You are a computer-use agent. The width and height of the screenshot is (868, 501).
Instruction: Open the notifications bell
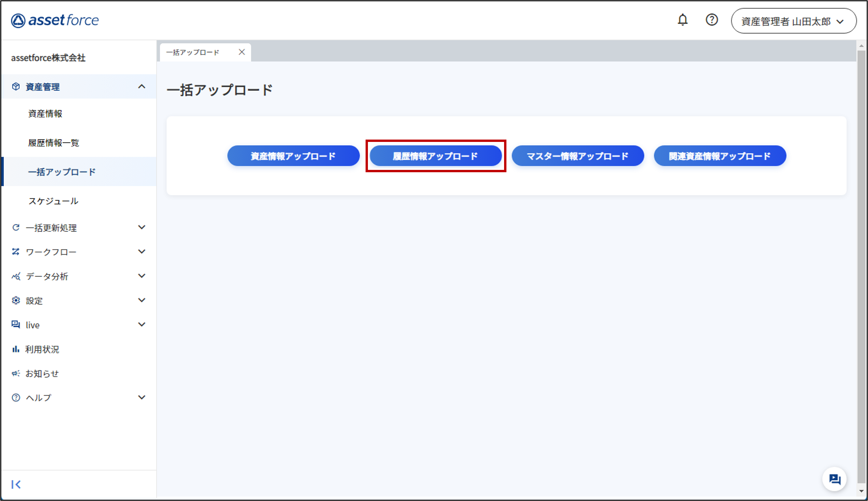(682, 20)
